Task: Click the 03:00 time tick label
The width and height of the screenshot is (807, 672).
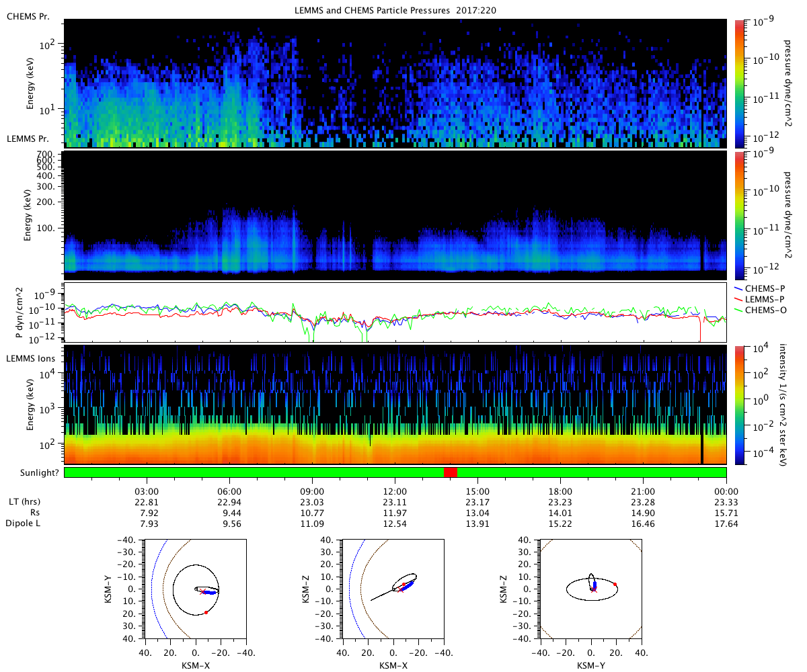Action: pos(147,491)
